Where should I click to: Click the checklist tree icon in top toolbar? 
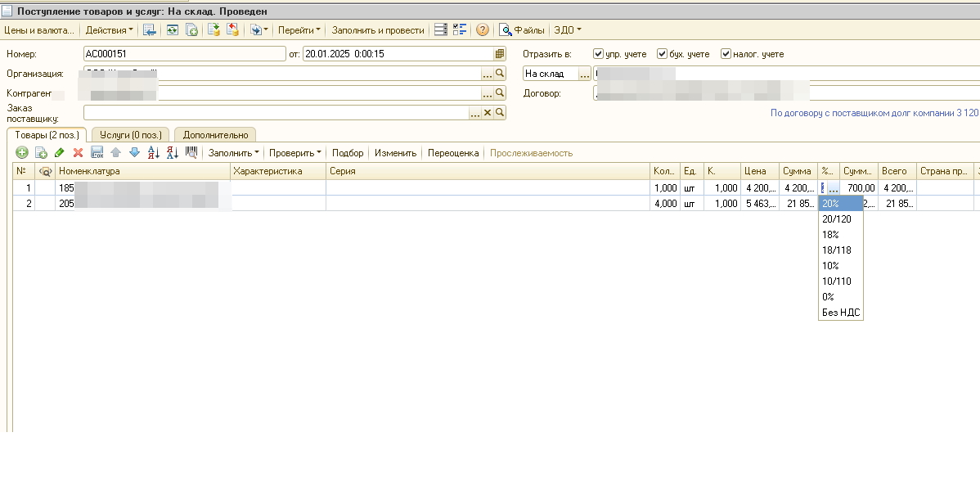click(x=460, y=30)
